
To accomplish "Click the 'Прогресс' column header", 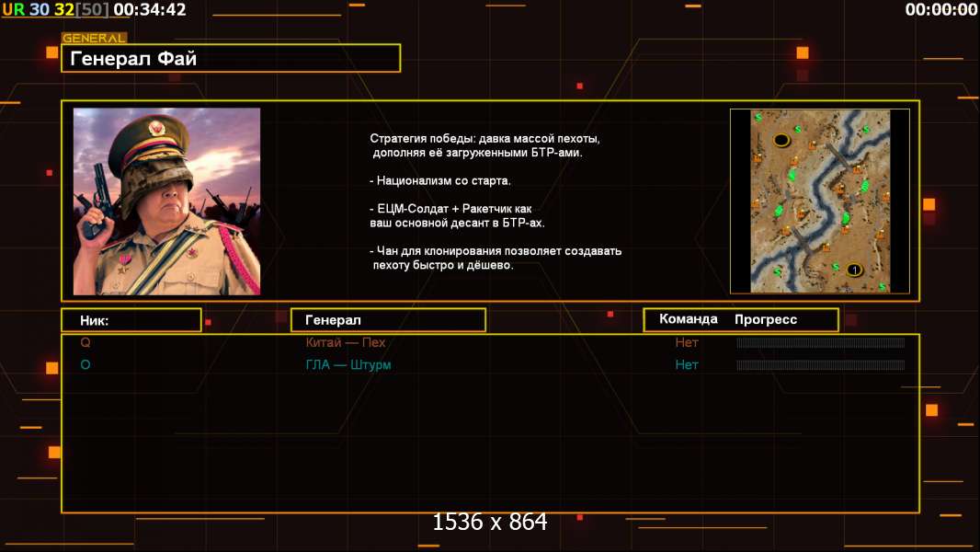I will coord(766,319).
